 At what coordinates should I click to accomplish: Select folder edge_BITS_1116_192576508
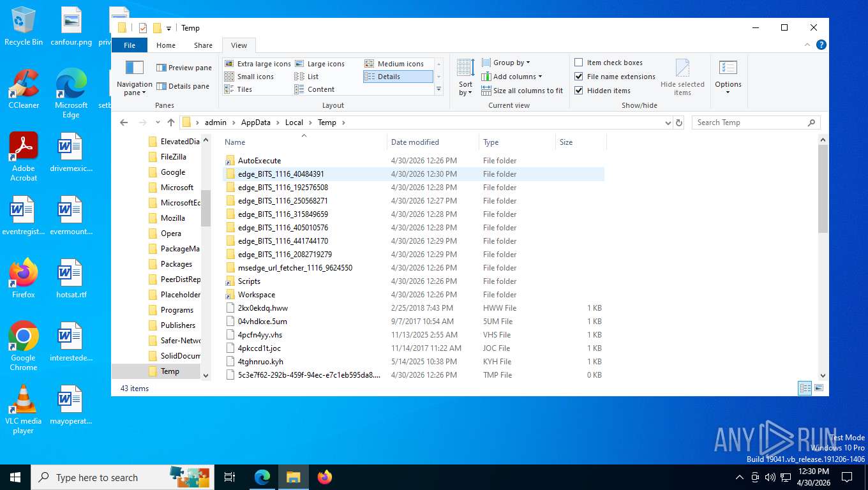click(x=413, y=188)
